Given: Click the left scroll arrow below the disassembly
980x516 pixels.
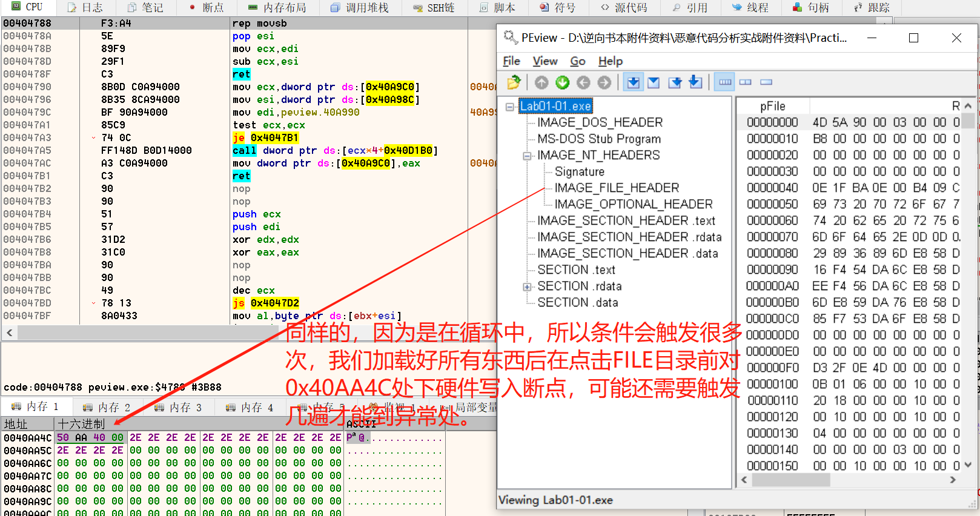Looking at the screenshot, I should coord(9,332).
